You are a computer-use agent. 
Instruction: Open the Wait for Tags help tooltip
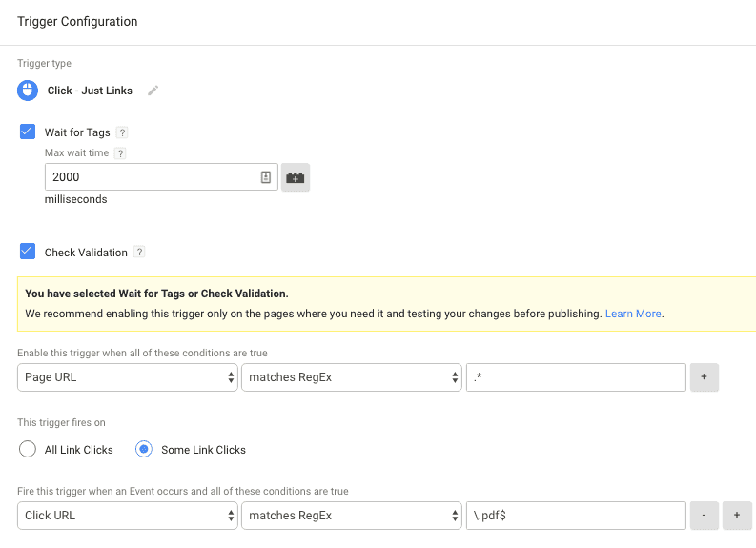[122, 132]
